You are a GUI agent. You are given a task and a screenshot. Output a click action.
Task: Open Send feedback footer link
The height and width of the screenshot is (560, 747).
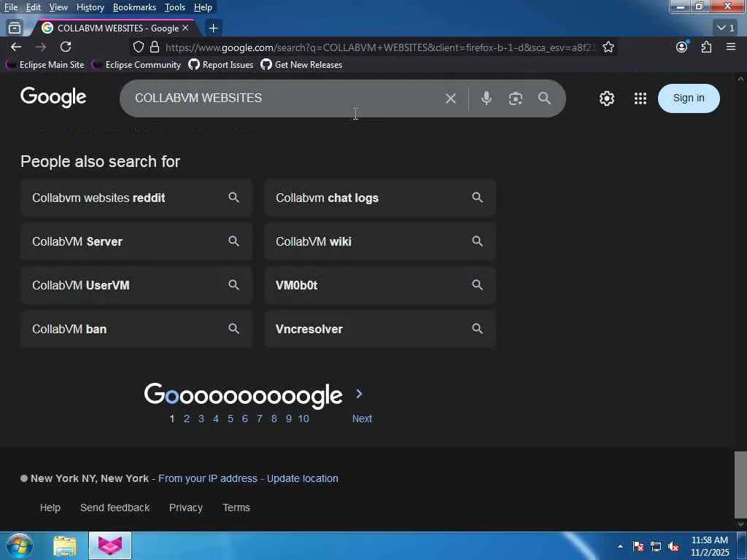pyautogui.click(x=115, y=507)
